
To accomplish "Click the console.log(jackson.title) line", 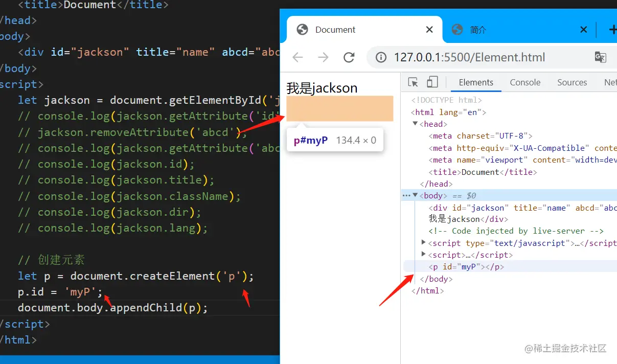I will point(116,180).
